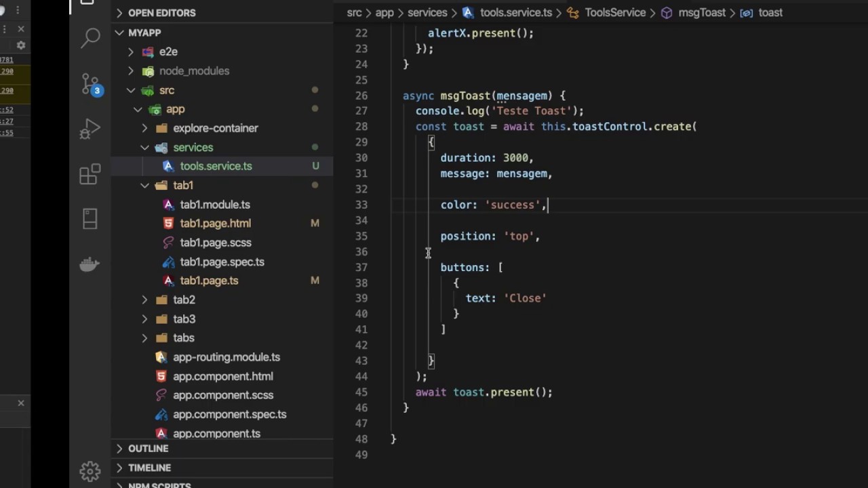Image resolution: width=868 pixels, height=488 pixels.
Task: Open app-routing.module.ts file
Action: point(226,357)
